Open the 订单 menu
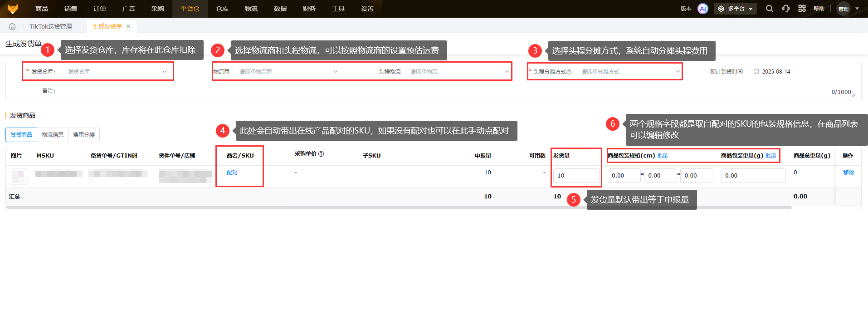This screenshot has width=868, height=321. tap(100, 9)
